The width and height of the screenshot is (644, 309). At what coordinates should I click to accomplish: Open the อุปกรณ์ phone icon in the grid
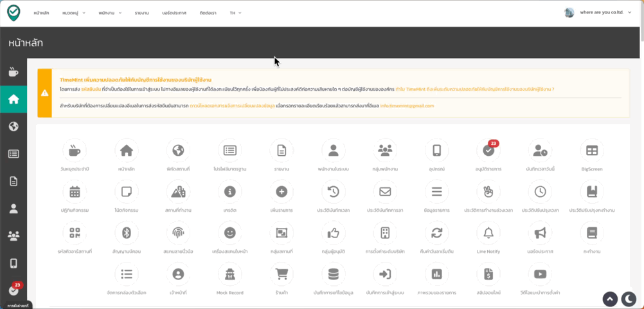point(436,151)
